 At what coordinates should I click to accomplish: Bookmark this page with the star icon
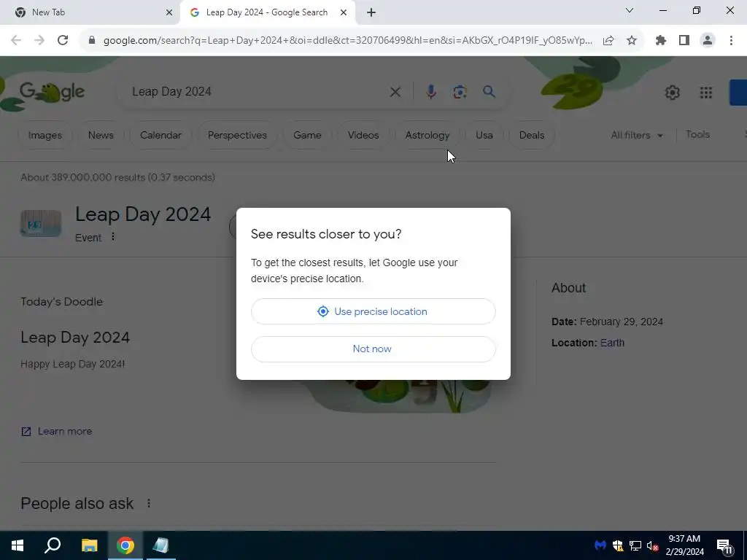point(632,41)
